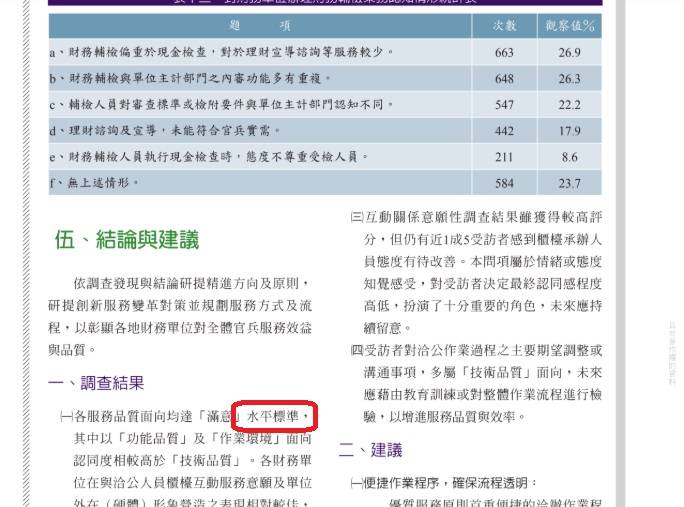This screenshot has height=507, width=684.
Task: Click the 觀察值% table column header
Action: coord(570,25)
